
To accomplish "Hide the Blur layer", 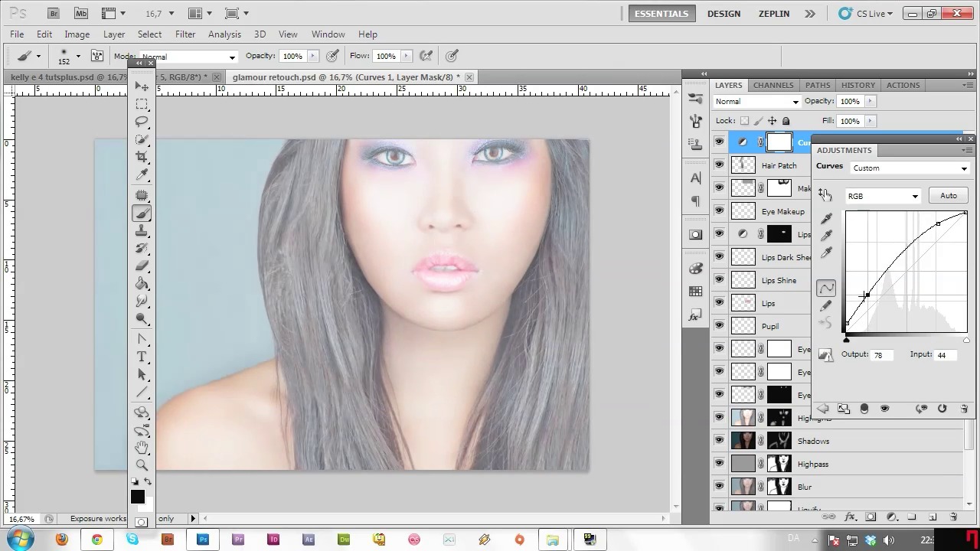I will (x=719, y=487).
